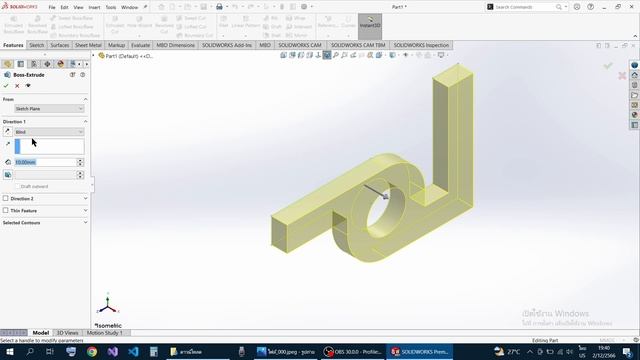Collapse the Direction 1 section chevron
Screen dimensions: 640x360
point(85,122)
